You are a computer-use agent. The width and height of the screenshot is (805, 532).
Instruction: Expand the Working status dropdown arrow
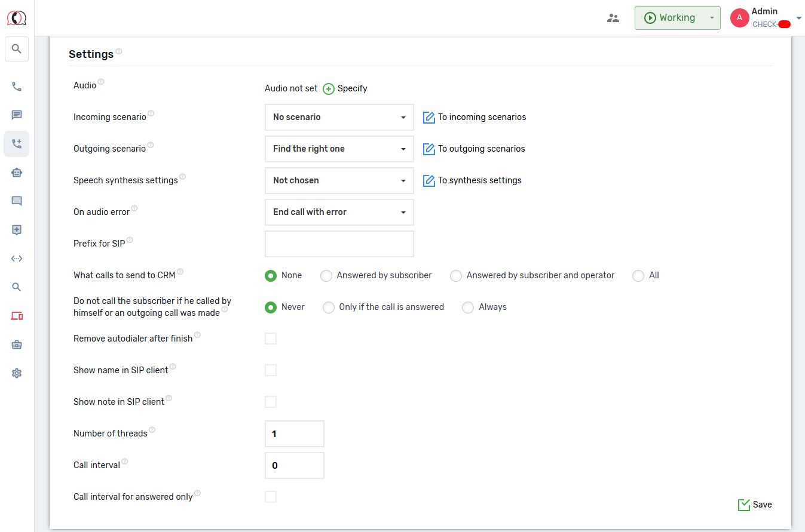point(711,18)
